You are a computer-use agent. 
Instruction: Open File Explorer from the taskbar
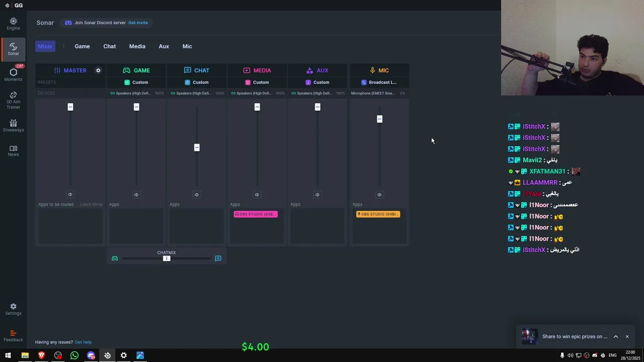click(x=25, y=355)
